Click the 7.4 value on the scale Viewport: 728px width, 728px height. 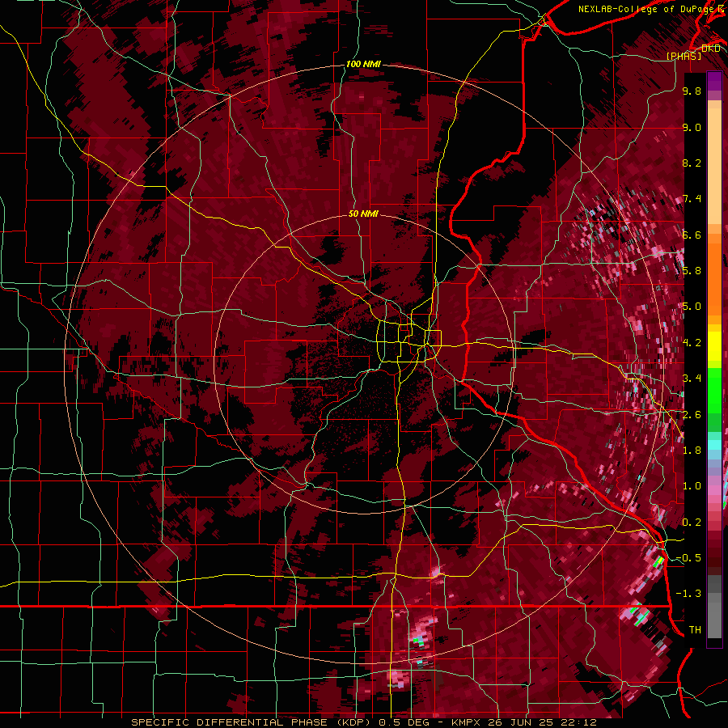692,199
